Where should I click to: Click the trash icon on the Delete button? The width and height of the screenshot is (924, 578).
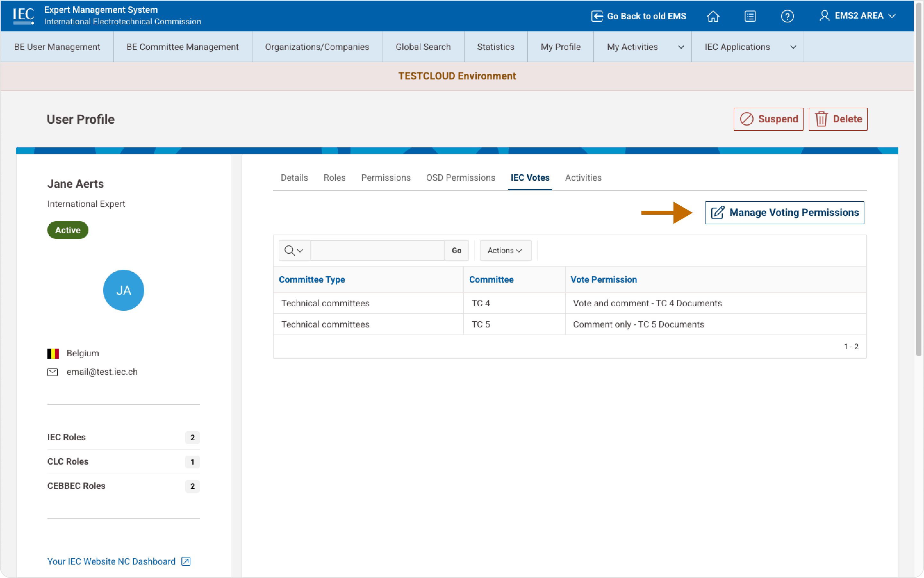click(822, 119)
